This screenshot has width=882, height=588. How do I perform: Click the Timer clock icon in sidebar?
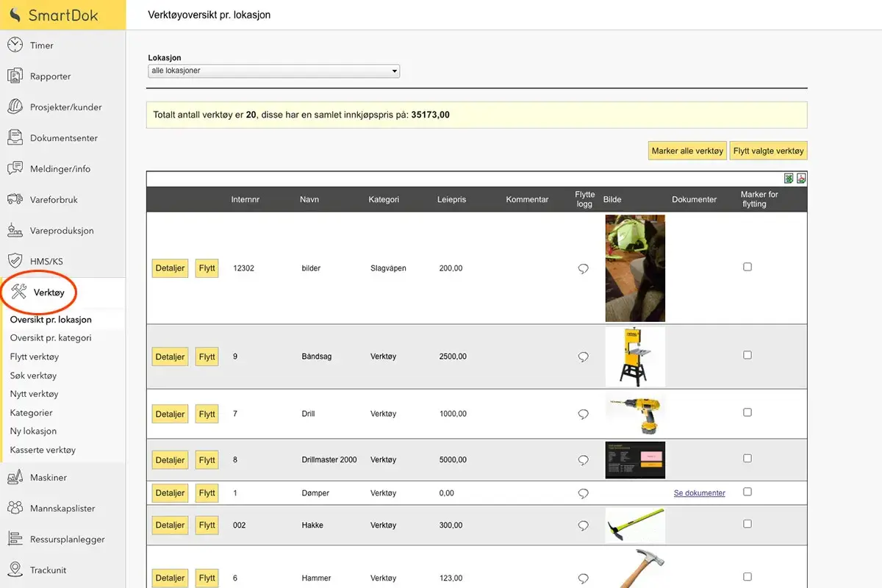(x=15, y=45)
